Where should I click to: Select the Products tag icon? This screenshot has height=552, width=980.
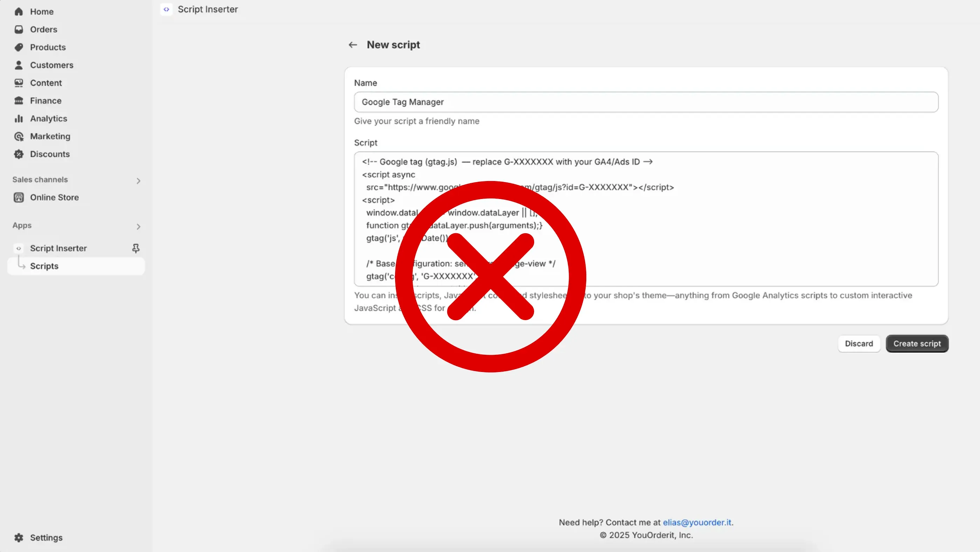coord(19,47)
